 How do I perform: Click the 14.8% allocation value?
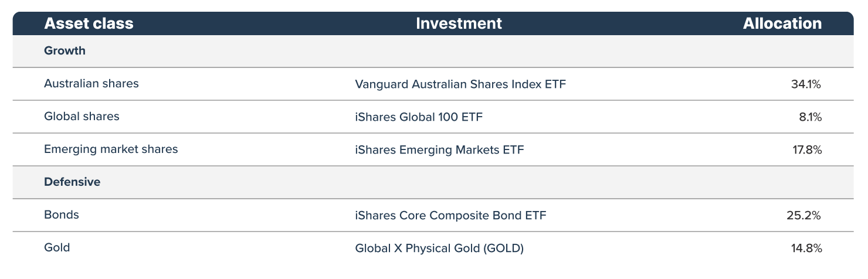tap(806, 249)
